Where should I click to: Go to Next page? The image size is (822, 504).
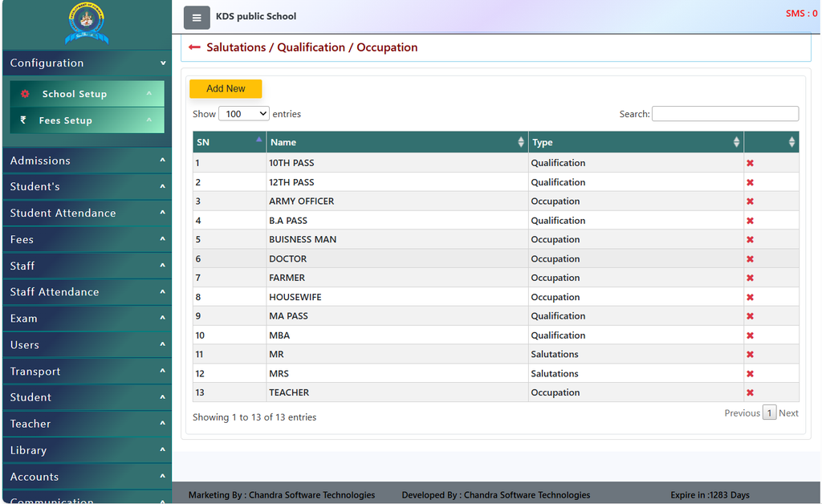pos(788,413)
